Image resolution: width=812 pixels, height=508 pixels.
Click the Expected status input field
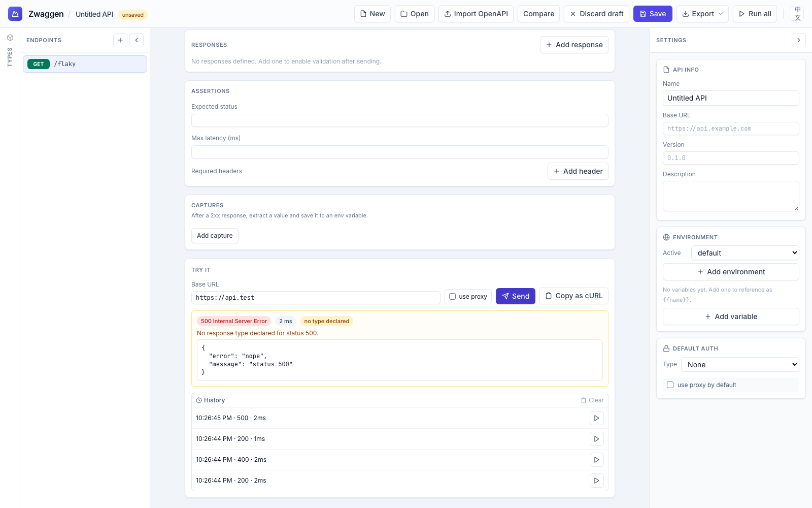[x=399, y=120]
